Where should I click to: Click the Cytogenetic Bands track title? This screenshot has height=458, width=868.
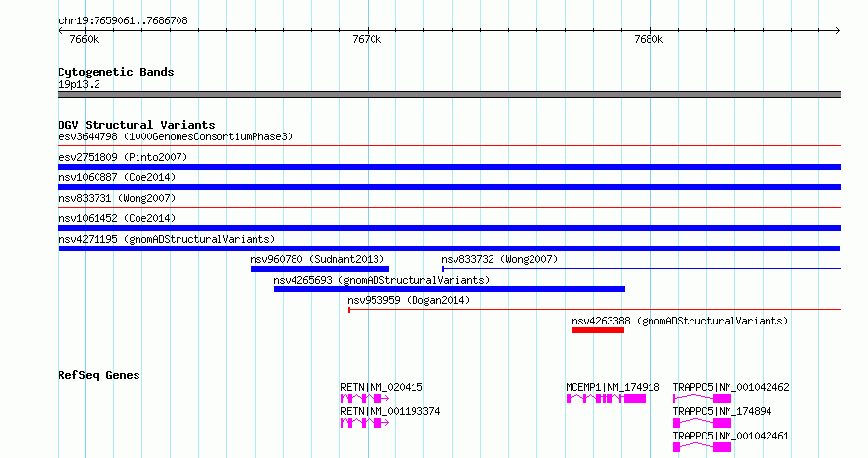point(116,72)
